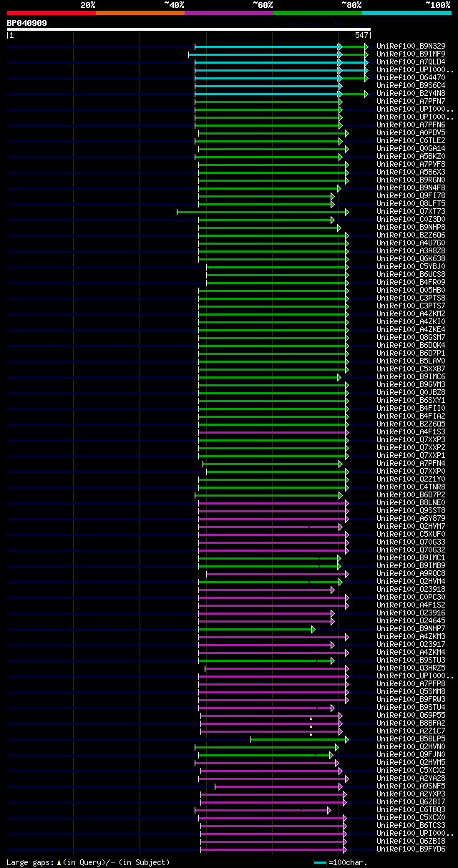
Task: Select the UniRef100_B9FYD6 label
Action: (x=411, y=849)
